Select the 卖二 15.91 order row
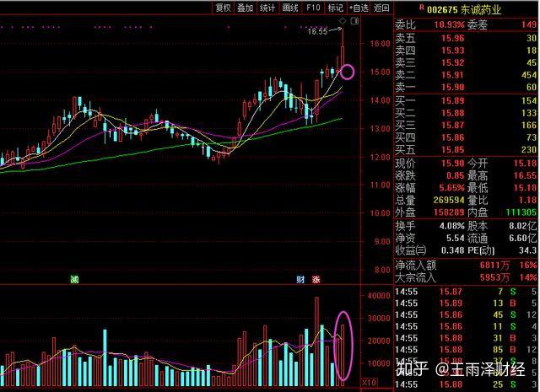 (466, 75)
